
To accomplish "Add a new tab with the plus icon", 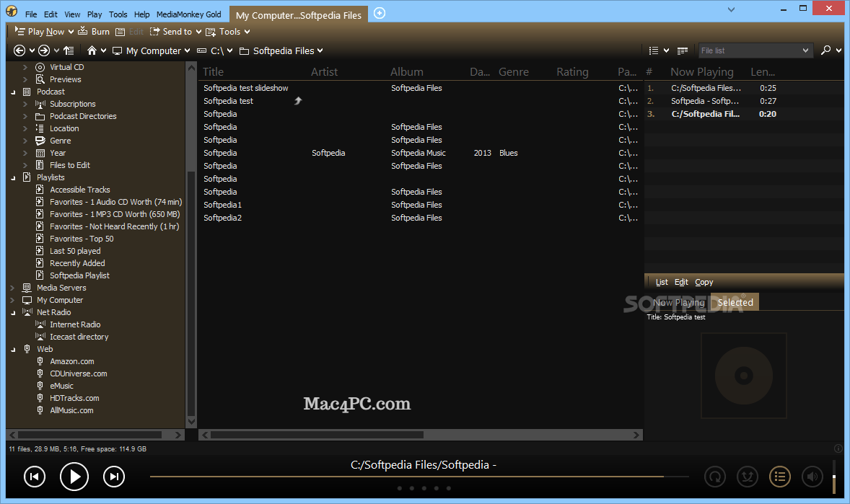I will [380, 13].
